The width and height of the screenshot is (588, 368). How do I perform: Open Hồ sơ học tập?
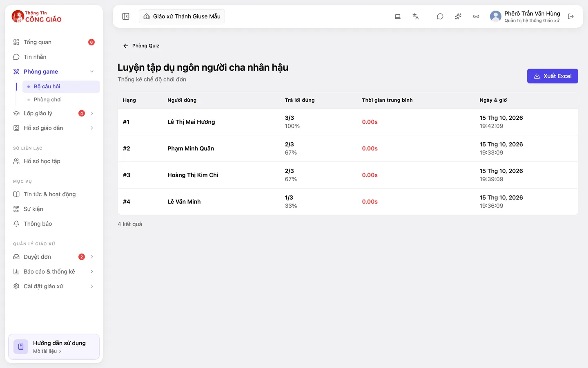(x=54, y=161)
